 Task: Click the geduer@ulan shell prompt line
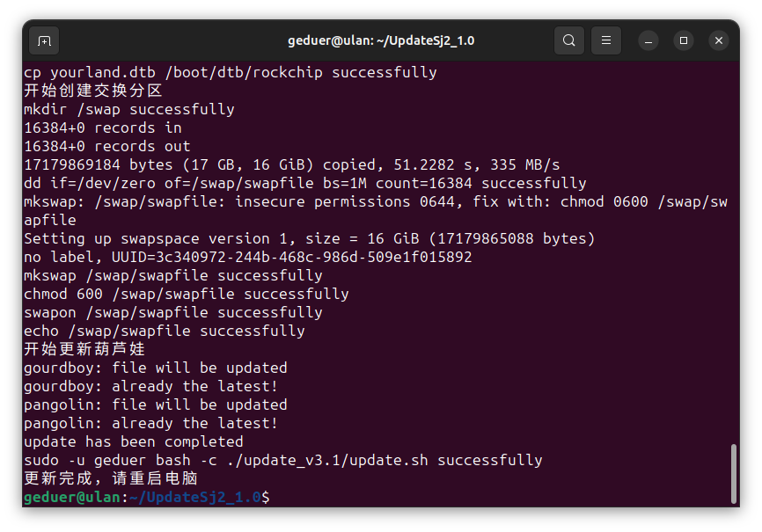pyautogui.click(x=147, y=497)
